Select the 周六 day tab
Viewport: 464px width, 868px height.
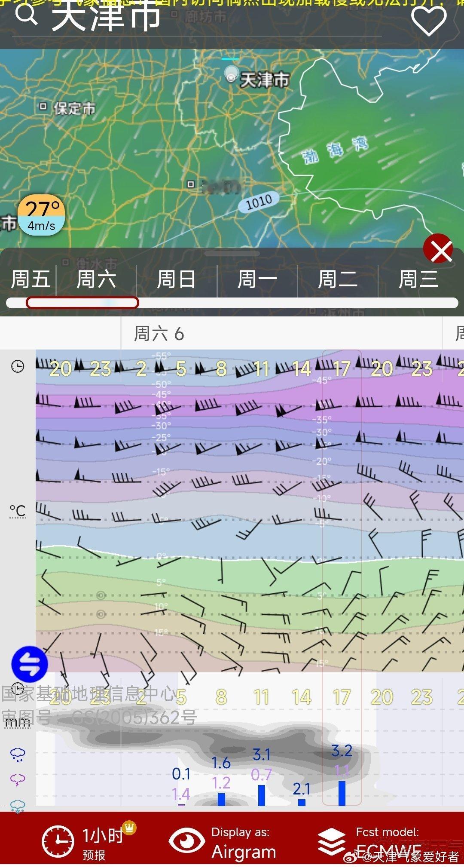point(96,279)
